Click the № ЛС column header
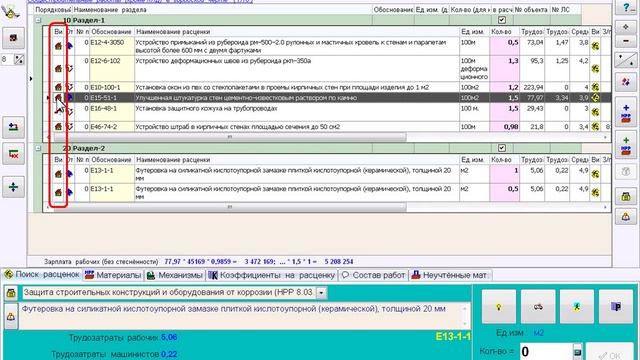 565,9
